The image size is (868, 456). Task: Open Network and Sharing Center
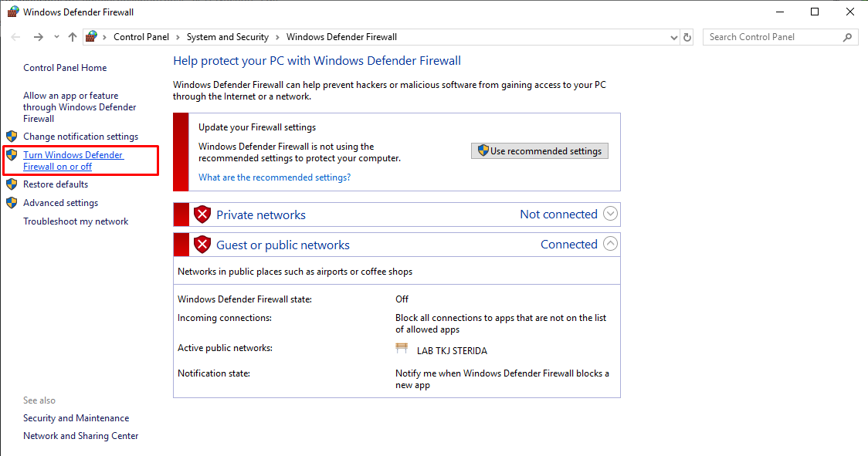81,435
